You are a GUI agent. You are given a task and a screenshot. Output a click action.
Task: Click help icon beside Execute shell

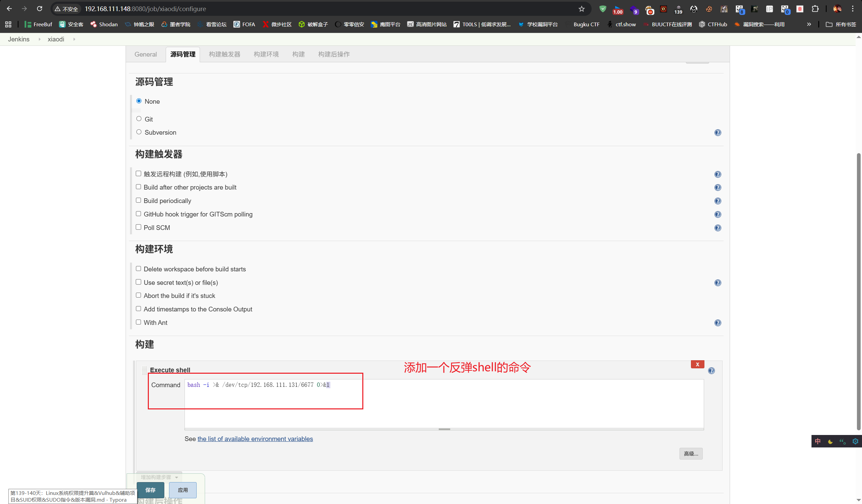click(x=711, y=371)
